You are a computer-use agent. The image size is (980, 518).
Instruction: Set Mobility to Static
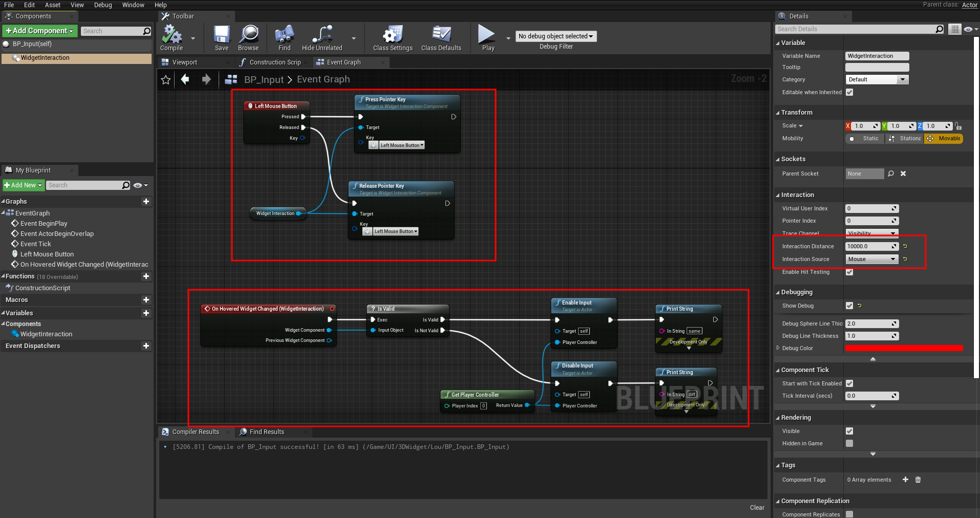[865, 139]
